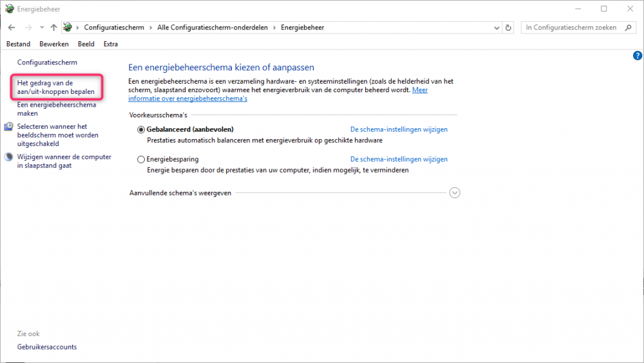Select the Gebalanceerd (aanbevolen) radio button
644x363 pixels.
pos(141,130)
